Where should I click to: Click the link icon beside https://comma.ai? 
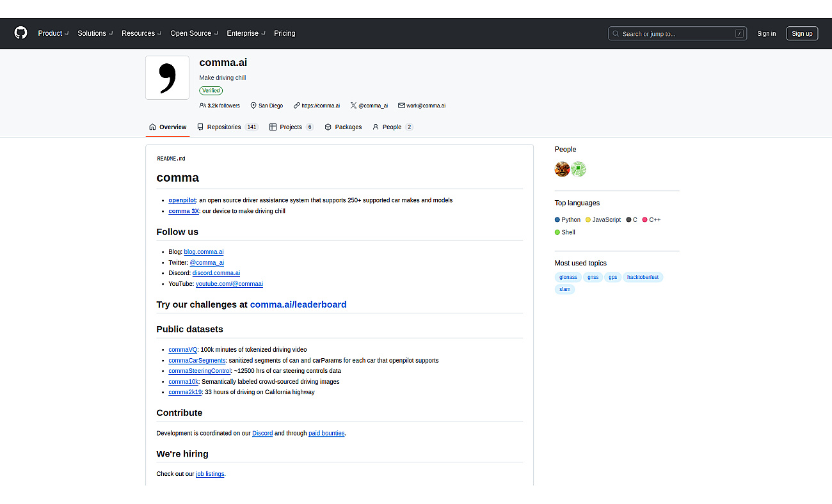click(297, 106)
